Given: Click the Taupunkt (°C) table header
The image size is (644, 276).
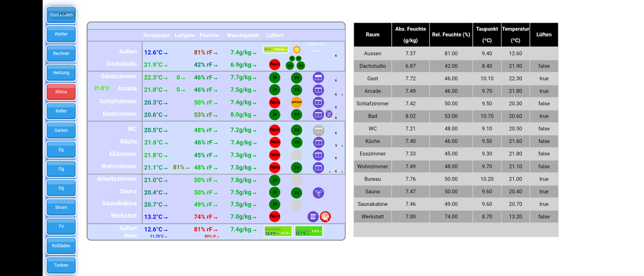Looking at the screenshot, I should click(487, 34).
